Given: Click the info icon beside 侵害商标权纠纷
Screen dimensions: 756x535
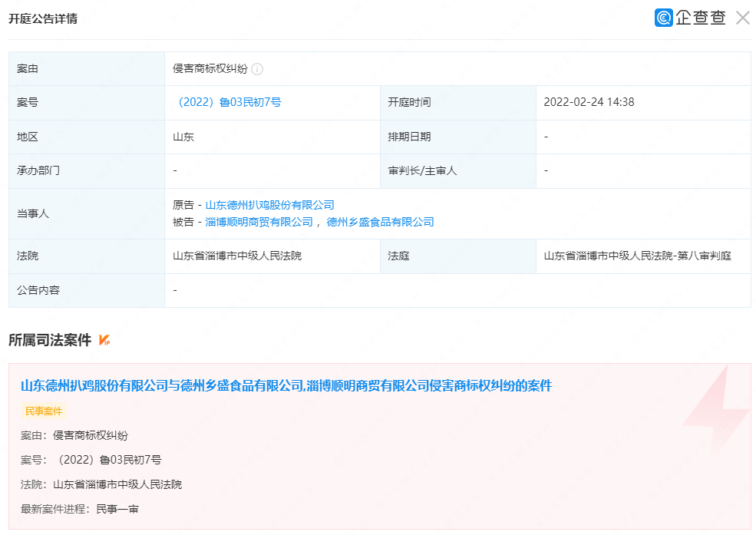Looking at the screenshot, I should coord(257,69).
